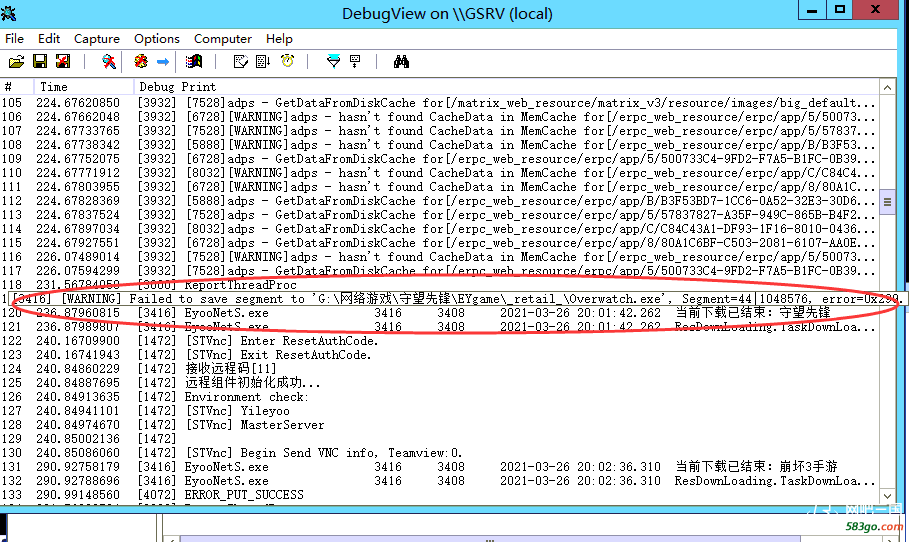This screenshot has width=909, height=542.
Task: Click the Save floppy disk icon
Action: (40, 62)
